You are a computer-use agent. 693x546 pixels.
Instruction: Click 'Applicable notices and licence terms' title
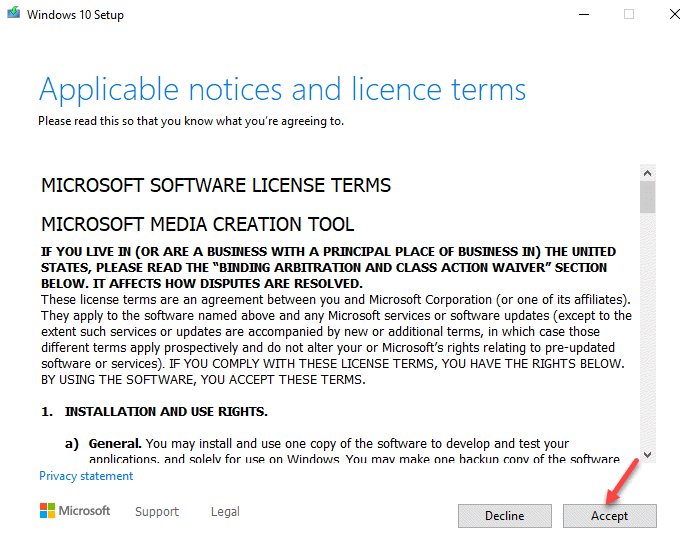pos(282,90)
